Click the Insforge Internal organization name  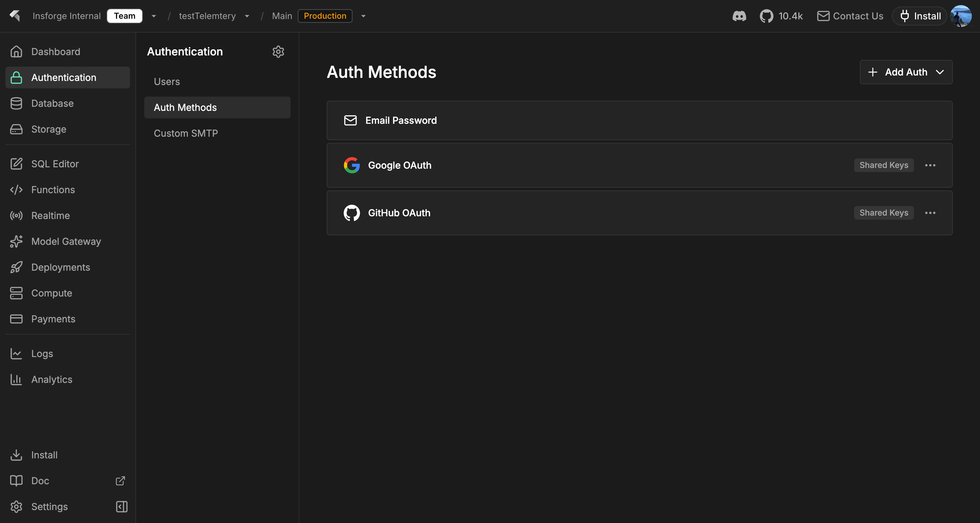point(67,16)
